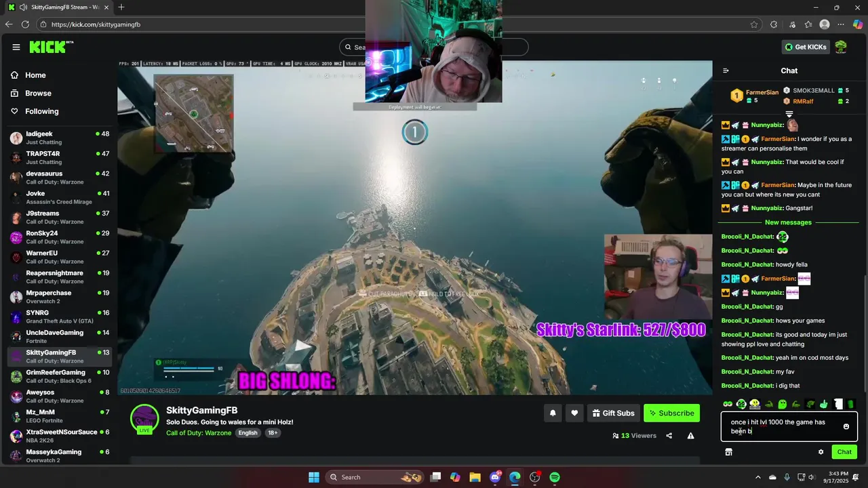This screenshot has width=868, height=488.
Task: Click the Gift Subs button
Action: pyautogui.click(x=613, y=413)
